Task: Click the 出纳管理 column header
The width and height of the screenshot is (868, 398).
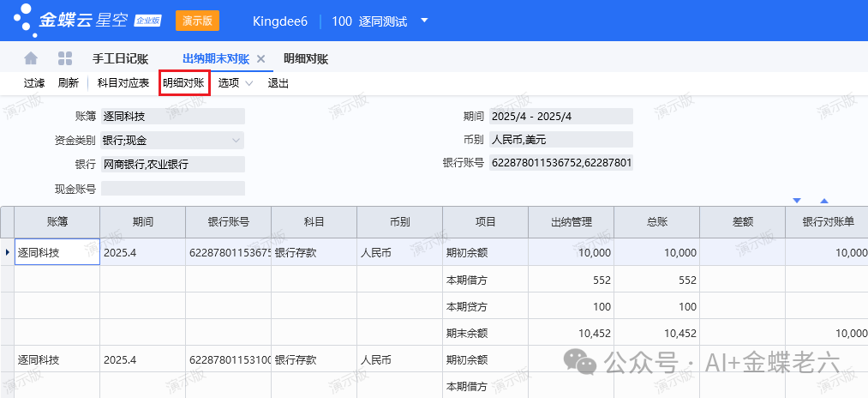Action: pos(571,222)
